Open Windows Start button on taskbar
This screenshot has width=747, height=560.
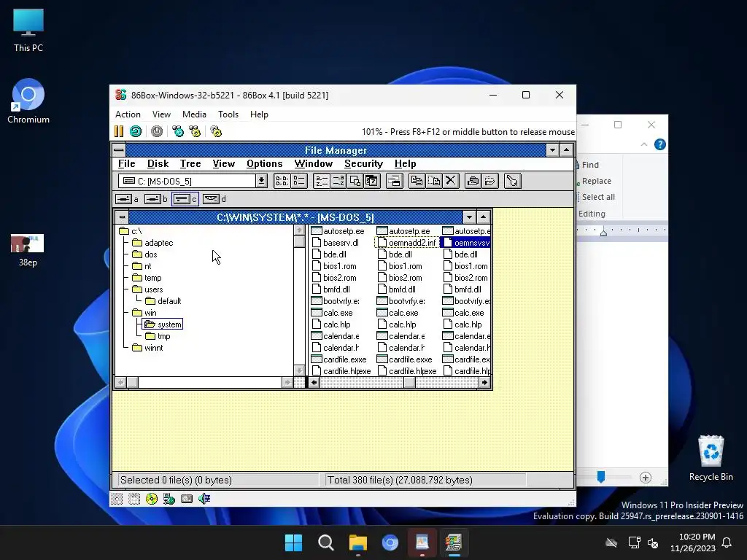pos(293,542)
